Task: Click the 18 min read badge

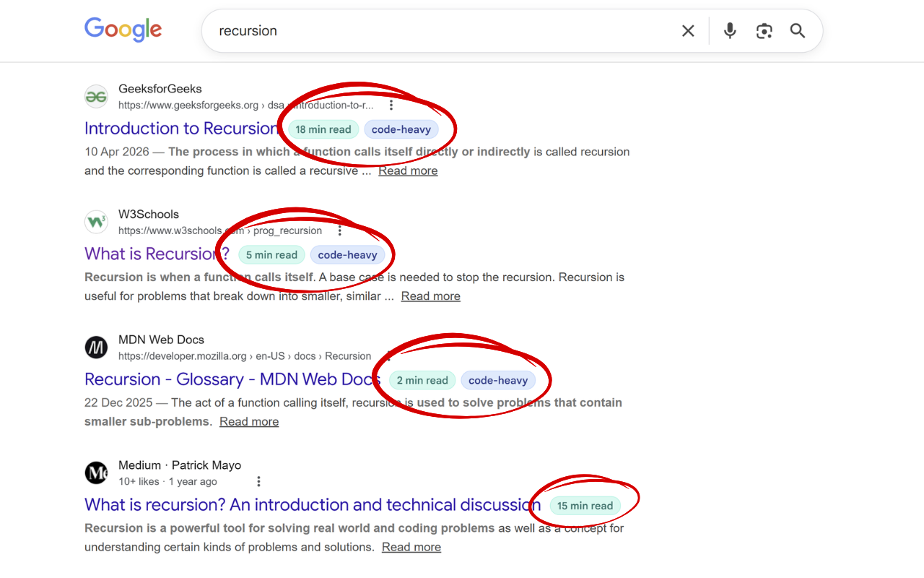Action: pos(323,129)
